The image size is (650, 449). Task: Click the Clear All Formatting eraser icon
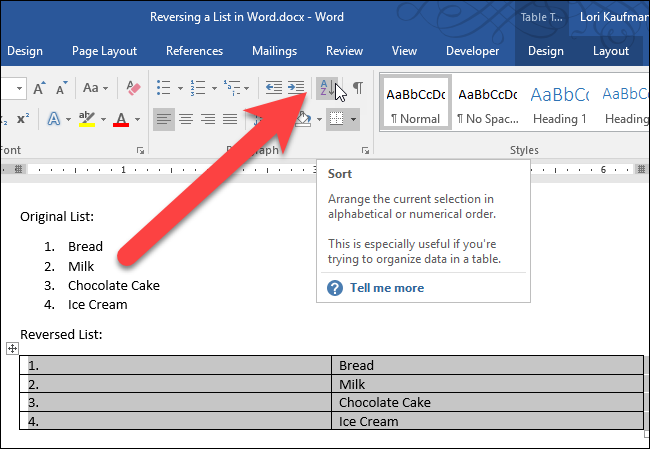pyautogui.click(x=131, y=88)
